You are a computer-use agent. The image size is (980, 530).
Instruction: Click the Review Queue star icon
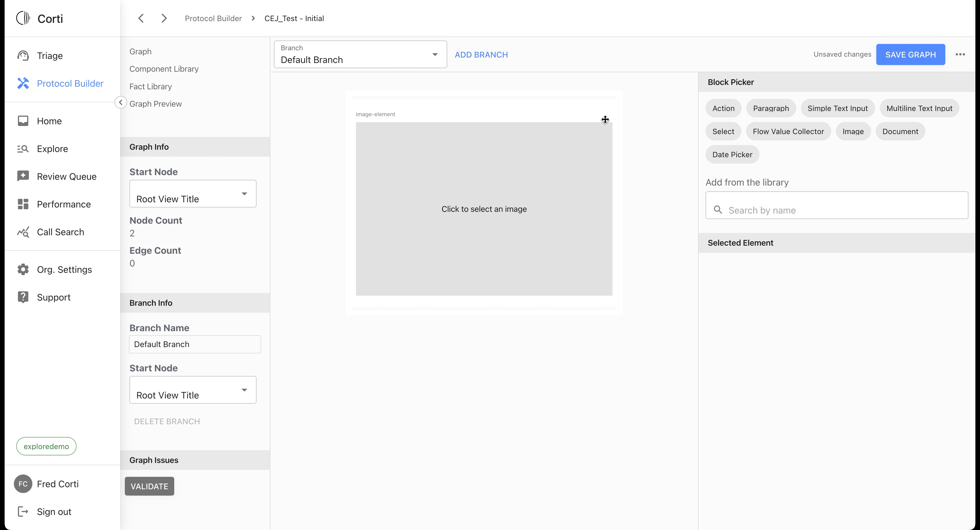23,176
